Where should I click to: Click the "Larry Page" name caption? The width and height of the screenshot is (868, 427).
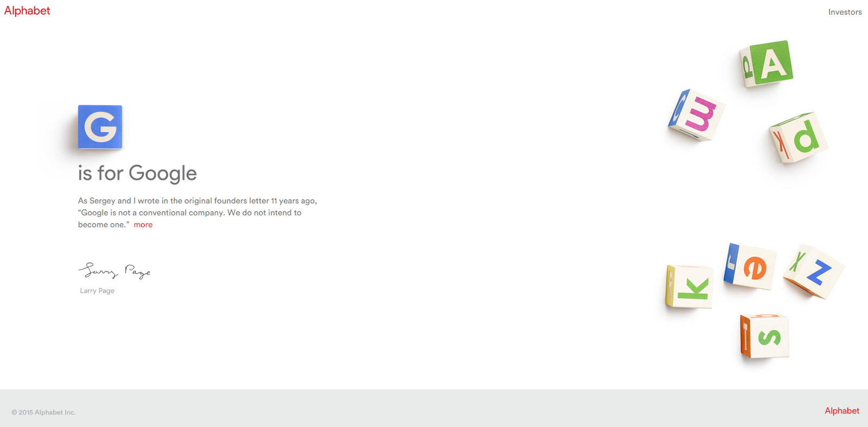[97, 291]
